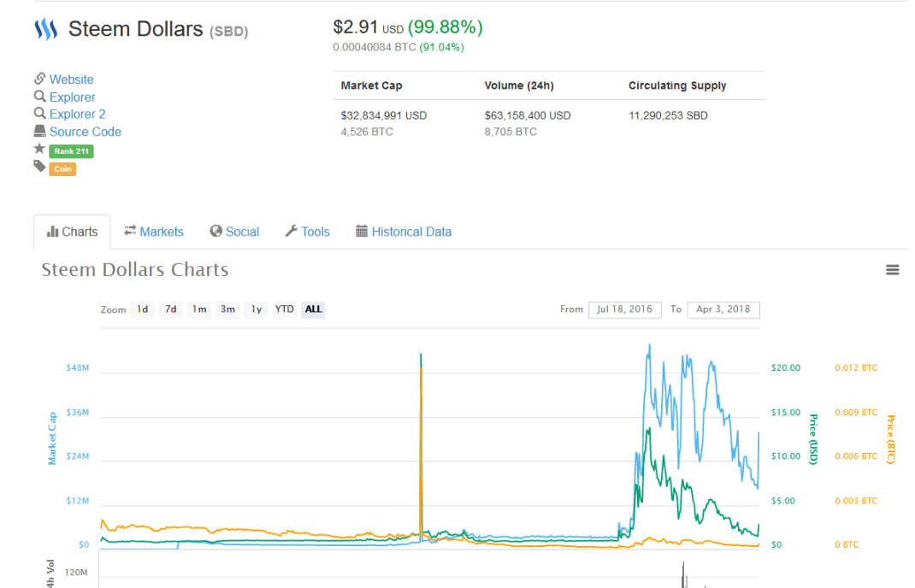Click the chain link icon beside Website
Image resolution: width=915 pixels, height=588 pixels.
point(39,78)
